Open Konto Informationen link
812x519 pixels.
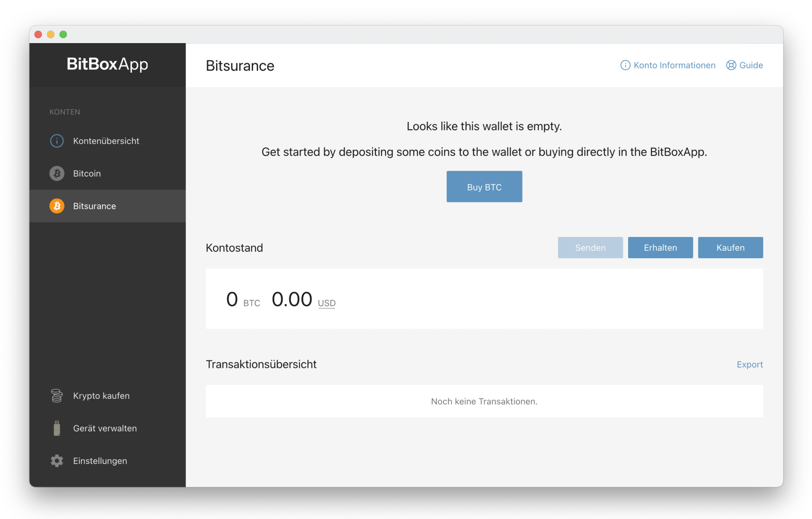(x=668, y=65)
